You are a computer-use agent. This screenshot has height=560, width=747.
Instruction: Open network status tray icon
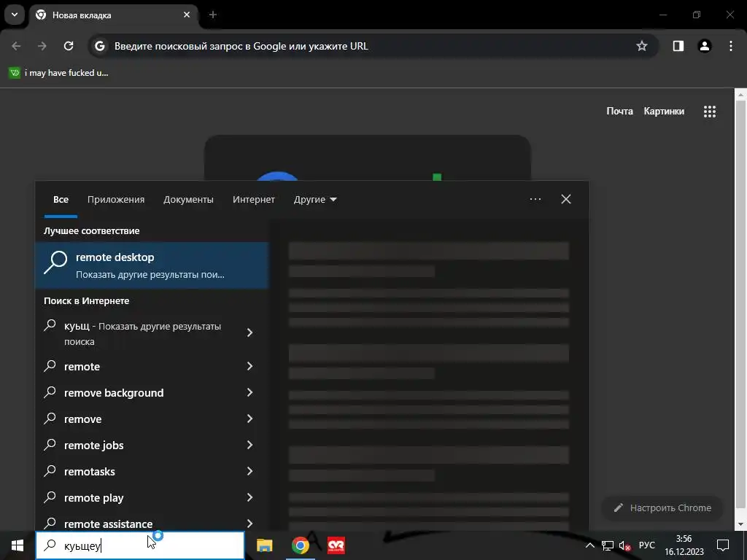(608, 545)
